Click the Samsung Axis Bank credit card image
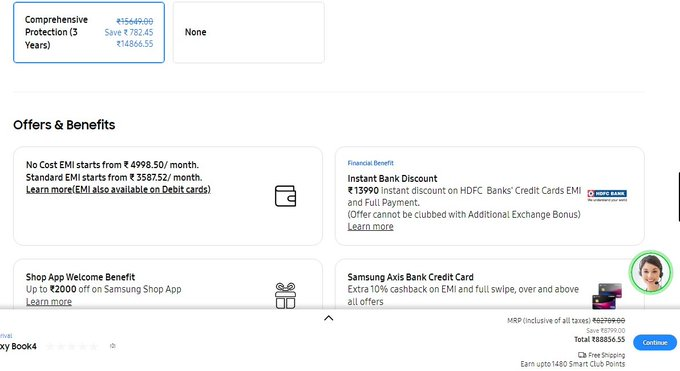 coord(607,296)
